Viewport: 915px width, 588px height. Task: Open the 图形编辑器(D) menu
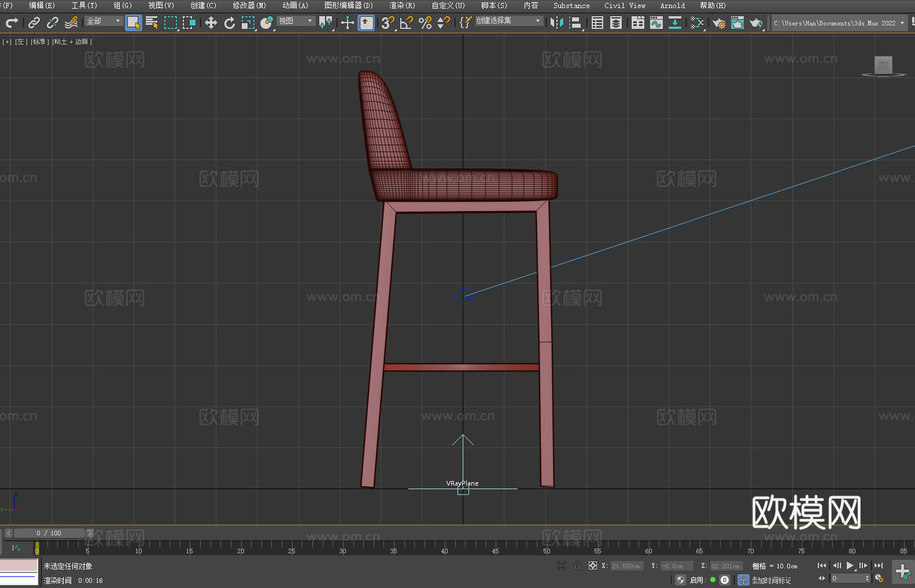[x=348, y=5]
